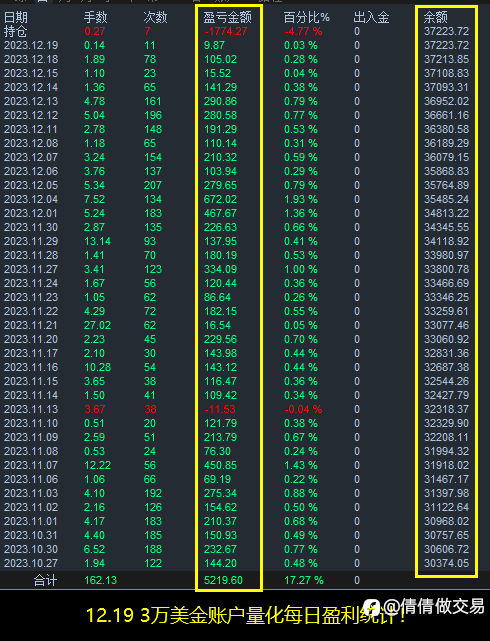Screen dimensions: 490x641
Task: Select date row 2023.11.17
Action: 31,353
